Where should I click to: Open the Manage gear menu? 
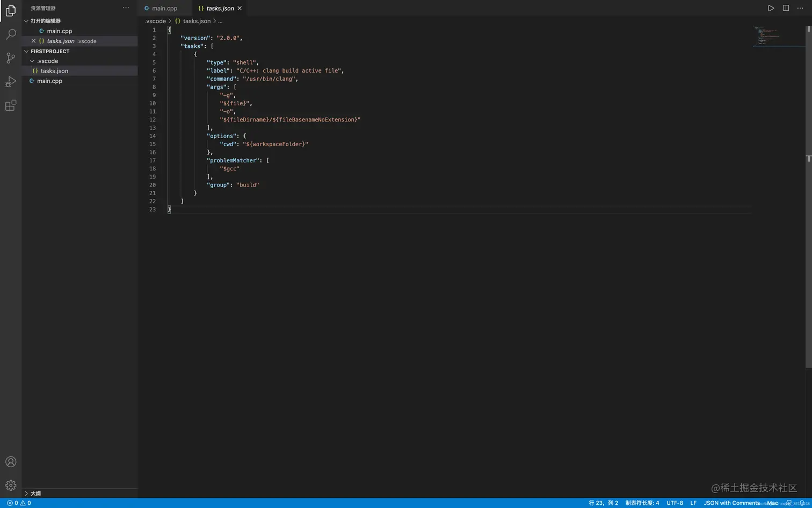point(11,485)
